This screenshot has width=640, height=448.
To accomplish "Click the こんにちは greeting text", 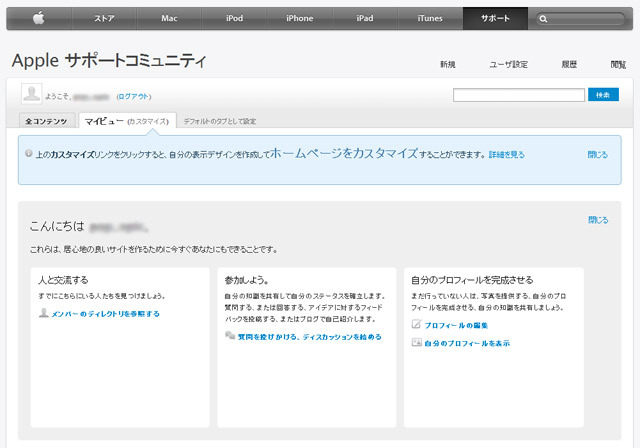I will pos(57,226).
